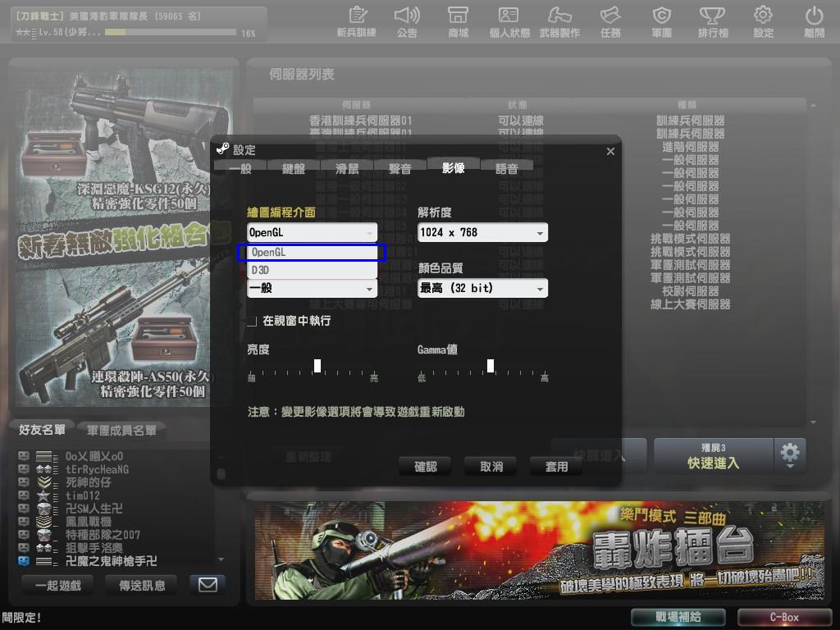Click the experience progress bar at top left

pyautogui.click(x=171, y=33)
